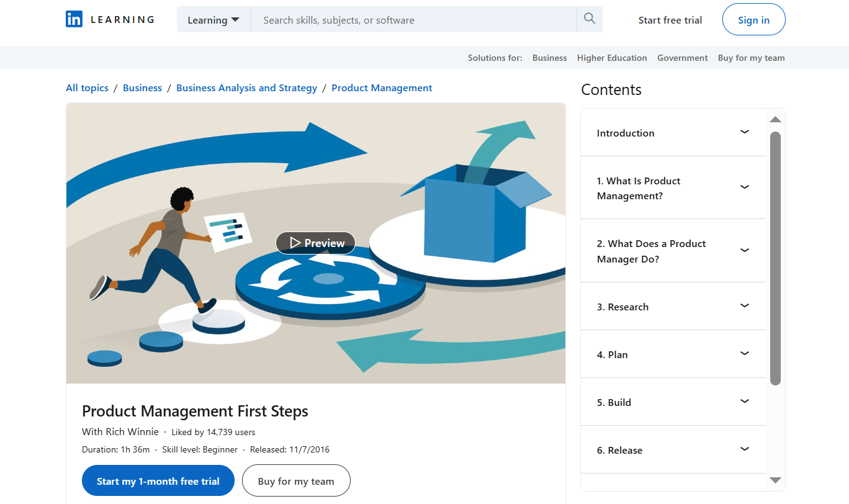Select "Higher Education" in the Solutions bar

pyautogui.click(x=612, y=57)
